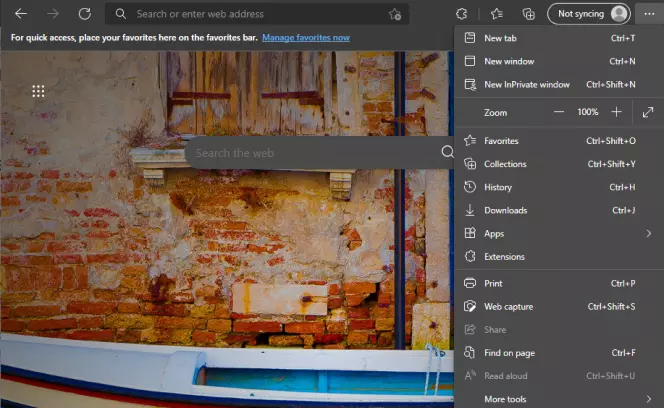Click the Search the web box
The height and width of the screenshot is (408, 664).
coord(320,153)
